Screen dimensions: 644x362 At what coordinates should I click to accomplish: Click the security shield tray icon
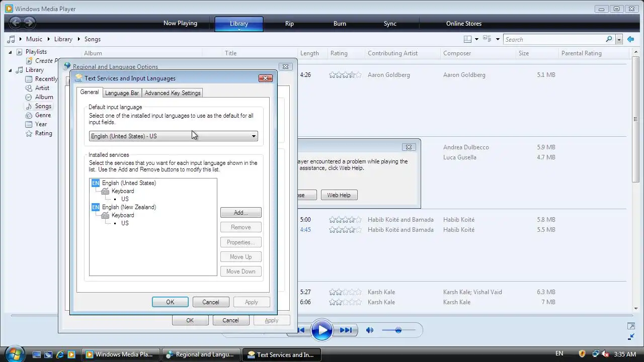coord(582,354)
